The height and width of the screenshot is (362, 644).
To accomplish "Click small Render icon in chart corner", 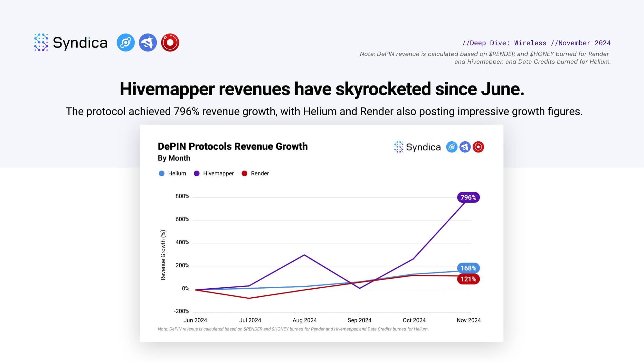I will click(x=478, y=147).
